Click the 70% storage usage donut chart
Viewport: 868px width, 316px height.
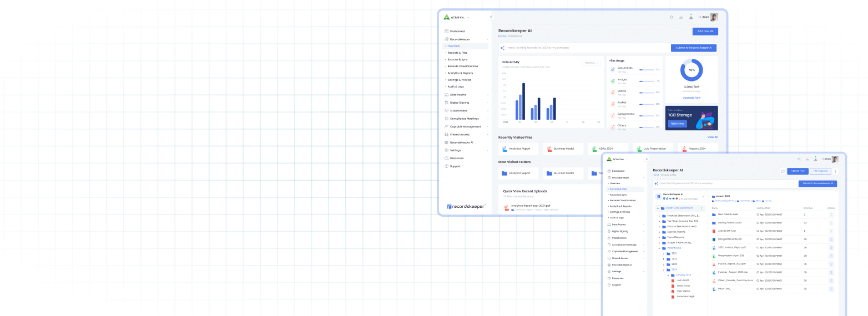click(692, 70)
